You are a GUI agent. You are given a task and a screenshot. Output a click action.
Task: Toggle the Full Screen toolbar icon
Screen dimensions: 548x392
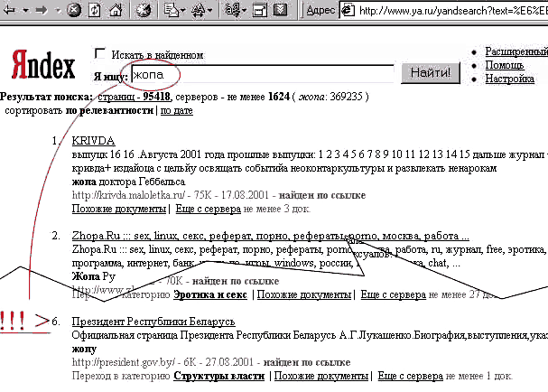pos(260,10)
